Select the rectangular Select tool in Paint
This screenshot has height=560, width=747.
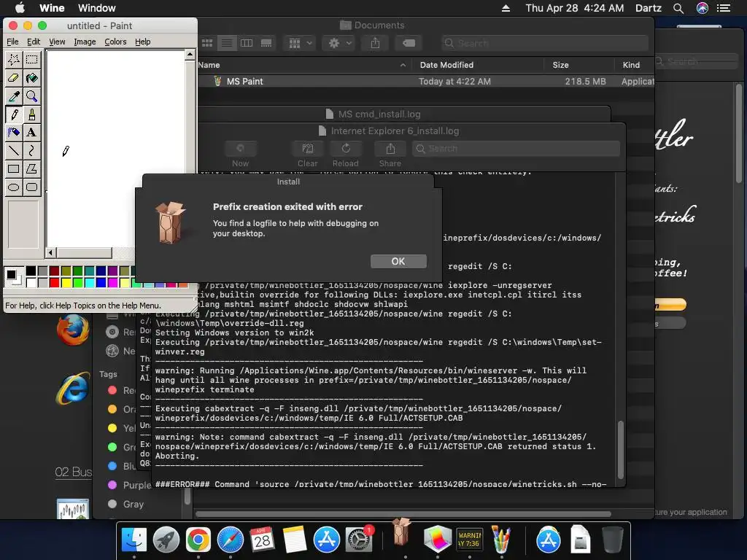(x=32, y=60)
